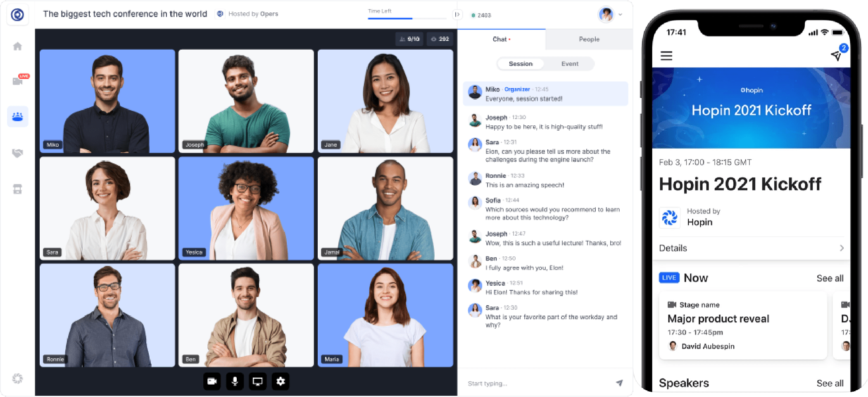Open the hamburger menu on phone

pos(666,56)
